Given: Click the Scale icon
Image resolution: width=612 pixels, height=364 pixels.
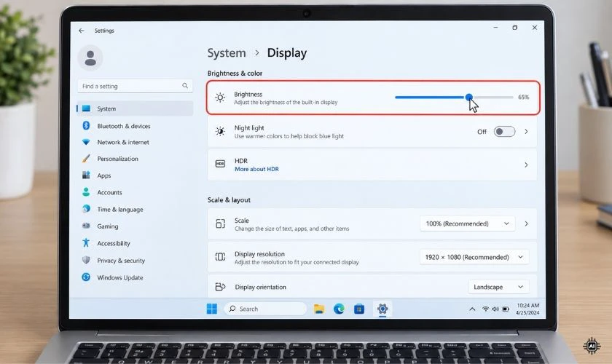Looking at the screenshot, I should (x=220, y=223).
